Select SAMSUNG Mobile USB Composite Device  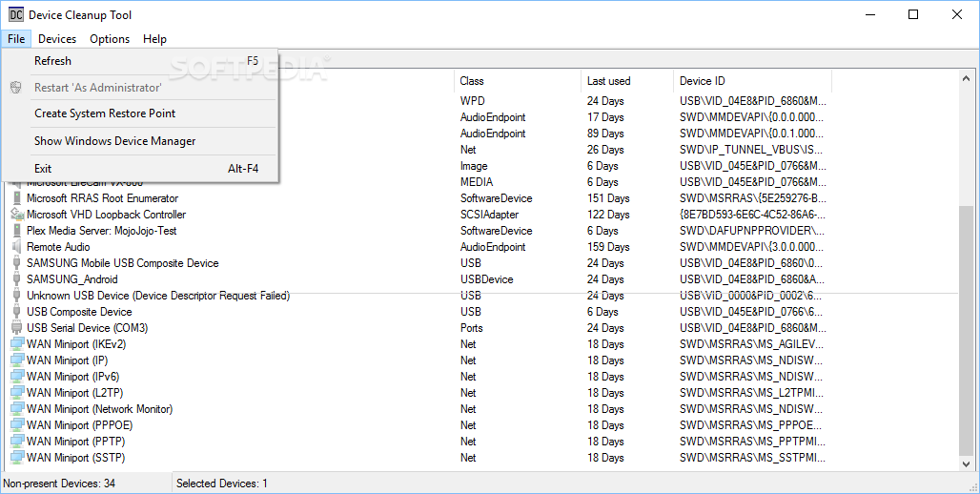122,263
